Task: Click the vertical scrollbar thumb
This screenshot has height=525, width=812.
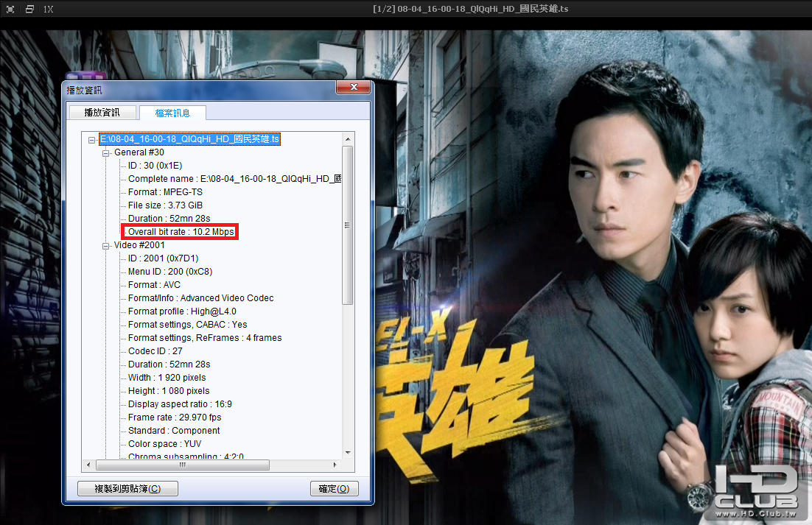Action: click(x=348, y=225)
